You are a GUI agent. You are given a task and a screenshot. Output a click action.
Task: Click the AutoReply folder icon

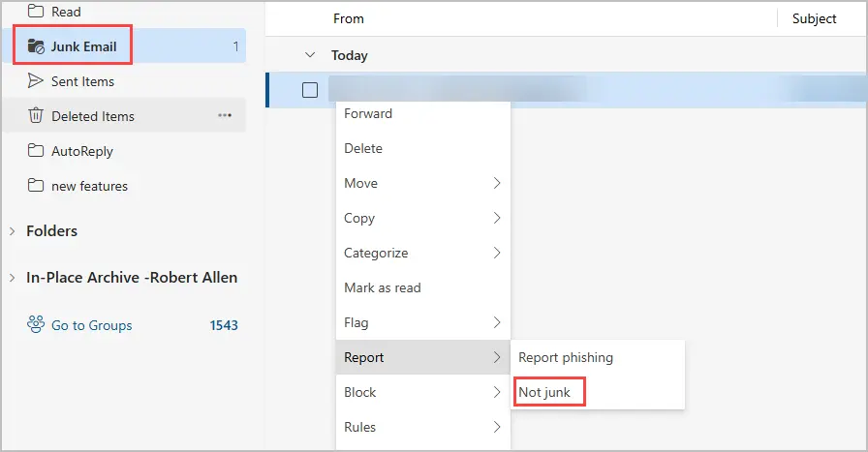click(x=36, y=151)
